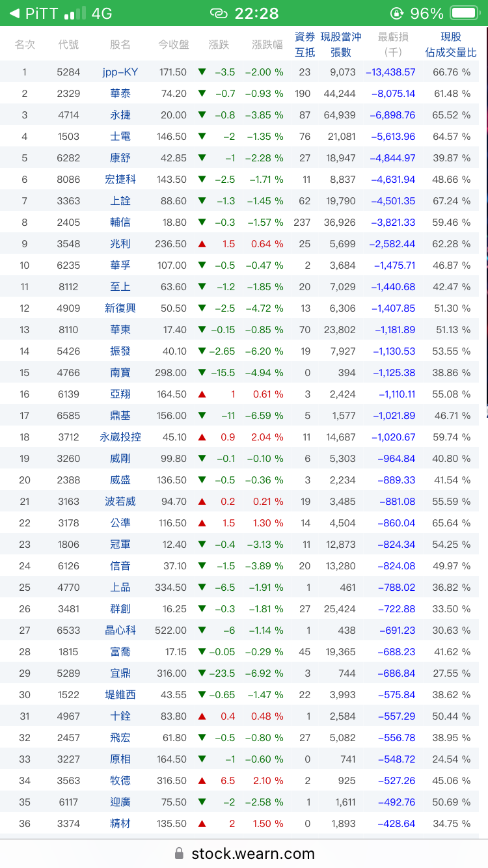Viewport: 488px width, 868px height.
Task: Select closing price 522.00 for 晶心科
Action: point(172,631)
